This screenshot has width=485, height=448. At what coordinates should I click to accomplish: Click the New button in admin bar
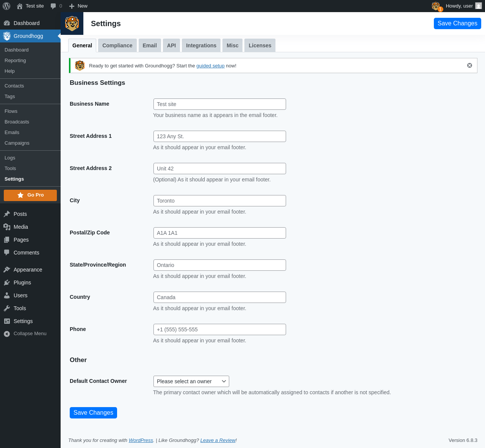pos(78,6)
